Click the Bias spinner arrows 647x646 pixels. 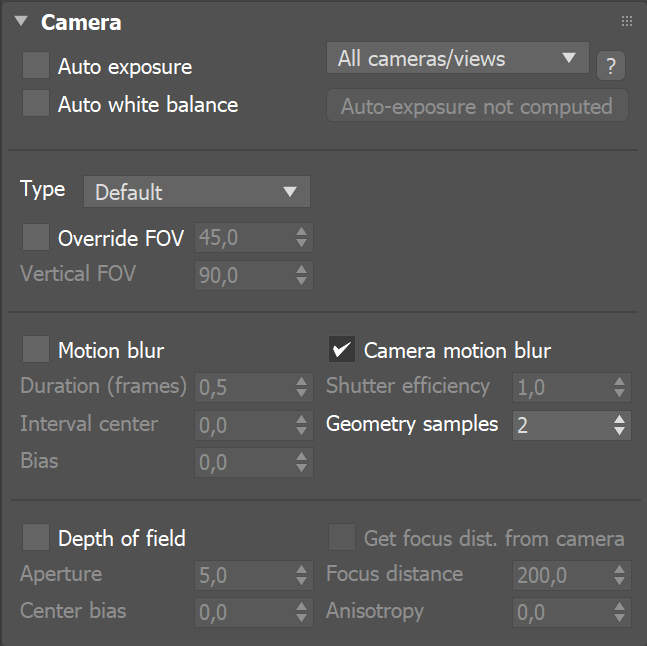(302, 462)
